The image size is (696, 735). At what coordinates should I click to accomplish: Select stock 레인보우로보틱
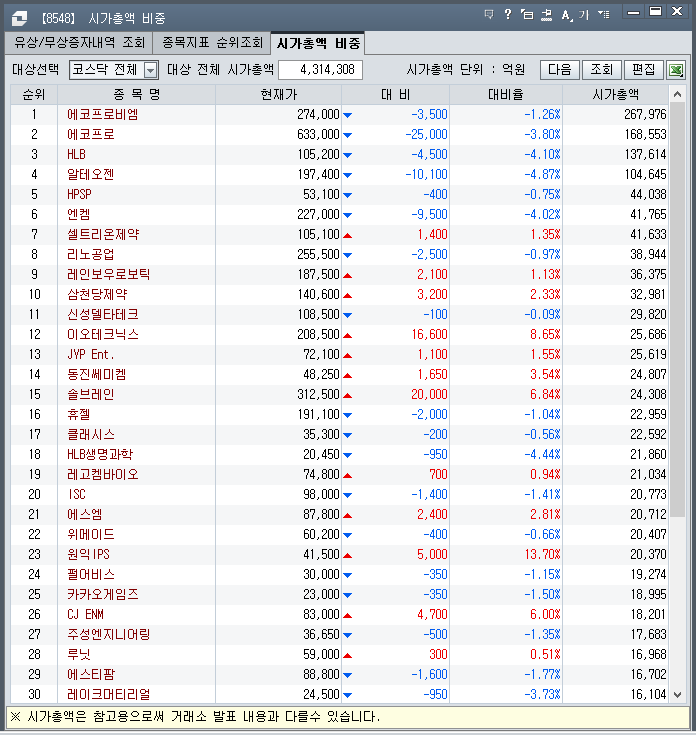[x=108, y=274]
